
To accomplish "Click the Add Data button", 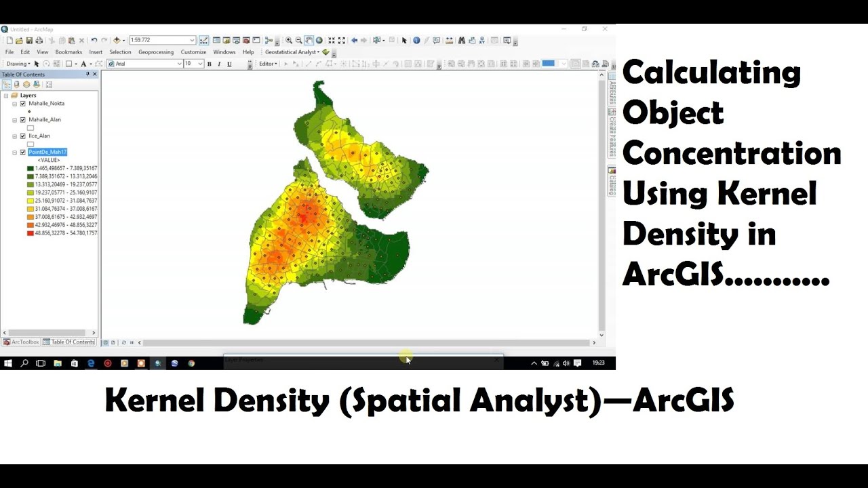I will click(117, 41).
